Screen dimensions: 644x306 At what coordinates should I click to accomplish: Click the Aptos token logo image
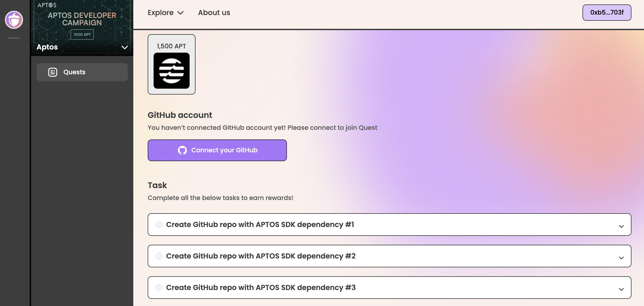tap(171, 71)
